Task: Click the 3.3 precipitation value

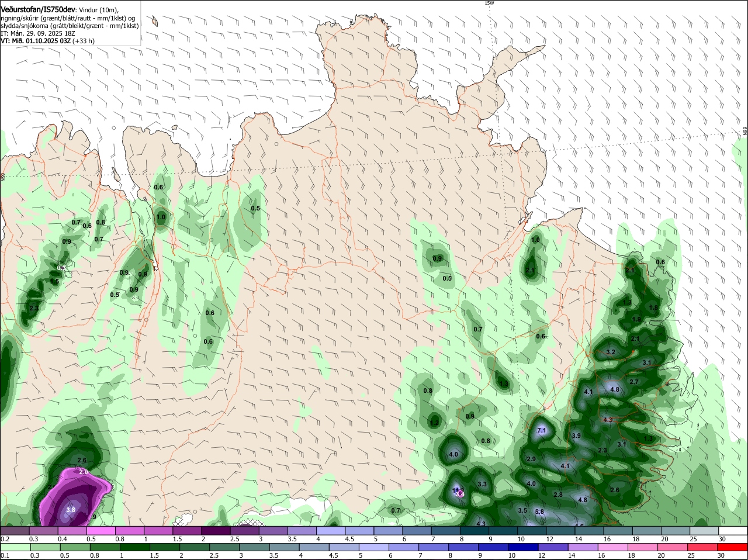Action: [482, 484]
